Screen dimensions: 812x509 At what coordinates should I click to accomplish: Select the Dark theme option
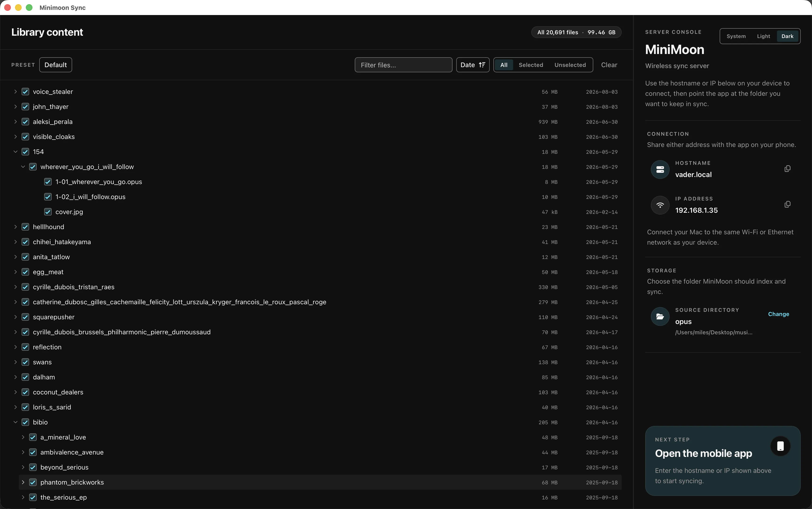coord(787,36)
